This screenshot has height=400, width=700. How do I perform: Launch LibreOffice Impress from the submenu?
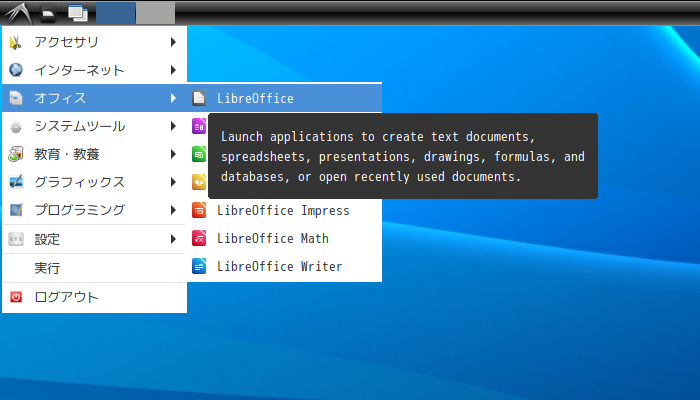285,210
